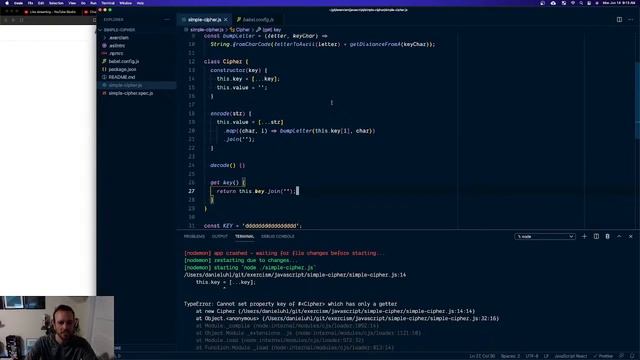
Task: Open Spotlight search in the menu bar
Action: point(581,3)
